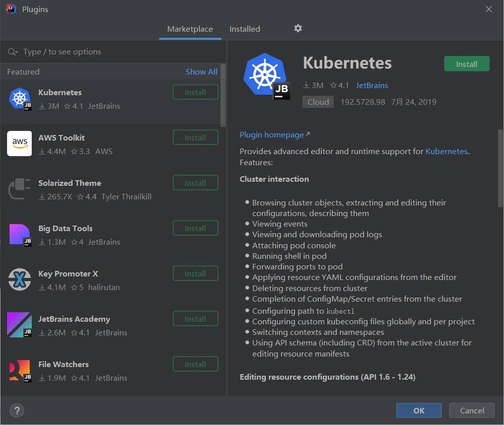This screenshot has width=504, height=425.
Task: Install the Big Data Tools plugin
Action: coord(195,228)
